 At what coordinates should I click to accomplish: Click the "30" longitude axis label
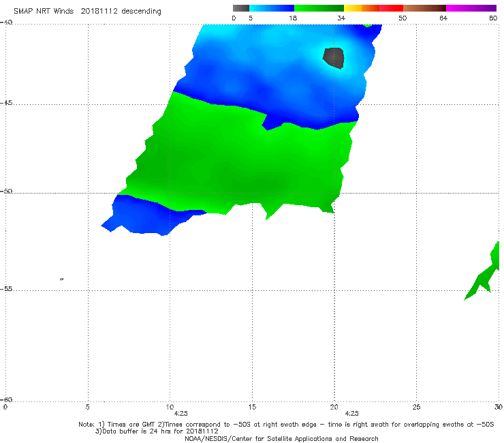pyautogui.click(x=499, y=407)
